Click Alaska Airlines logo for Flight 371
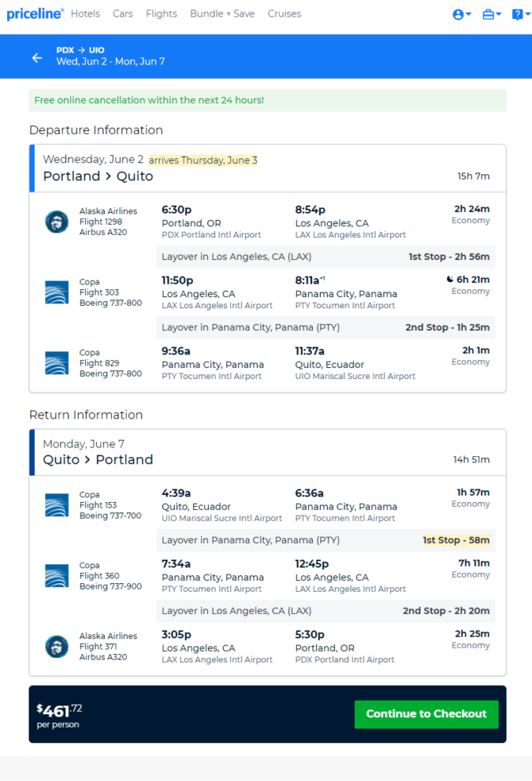The height and width of the screenshot is (781, 532). [x=56, y=647]
